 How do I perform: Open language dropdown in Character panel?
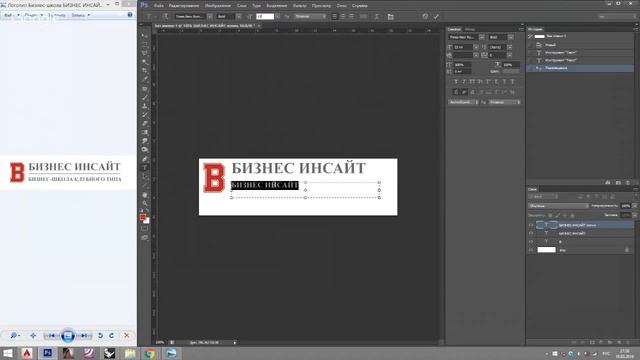463,102
